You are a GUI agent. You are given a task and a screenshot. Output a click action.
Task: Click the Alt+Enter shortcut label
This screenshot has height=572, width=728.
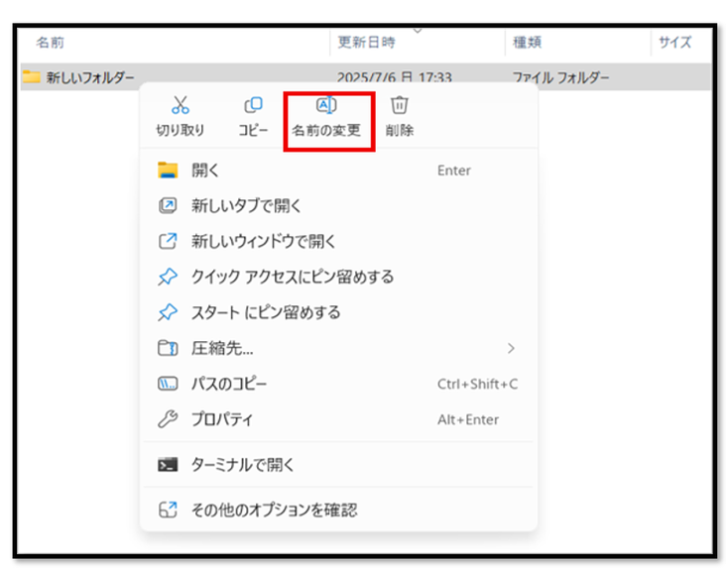[x=468, y=420]
